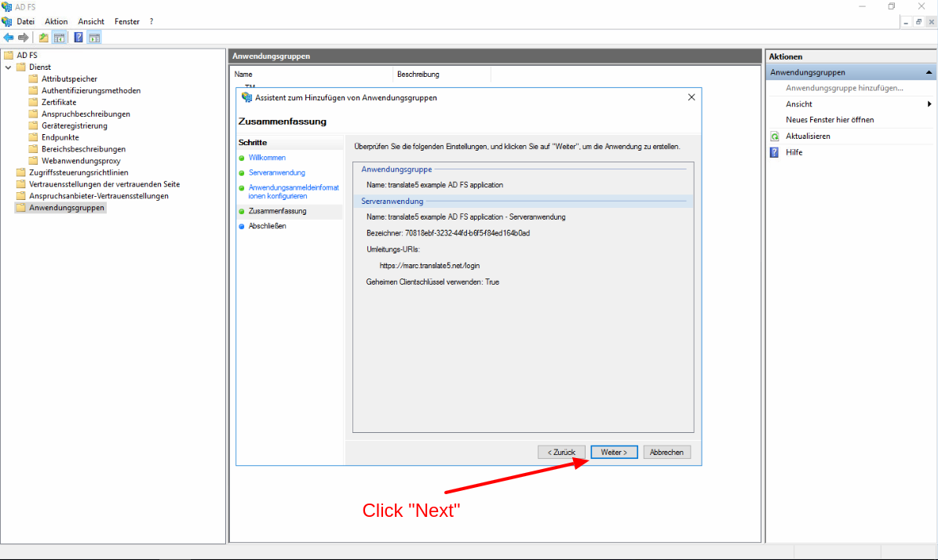The width and height of the screenshot is (938, 560).
Task: Click the up-one-level folder toolbar icon
Action: point(43,38)
